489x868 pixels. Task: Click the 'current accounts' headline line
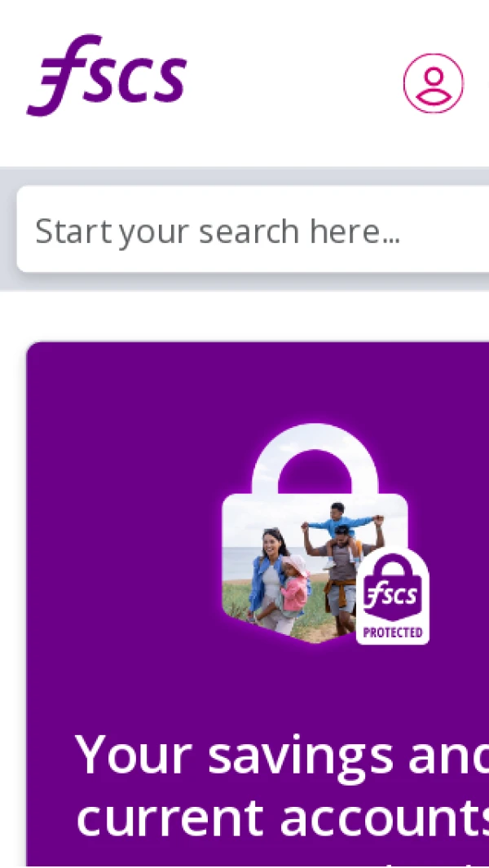point(283,817)
